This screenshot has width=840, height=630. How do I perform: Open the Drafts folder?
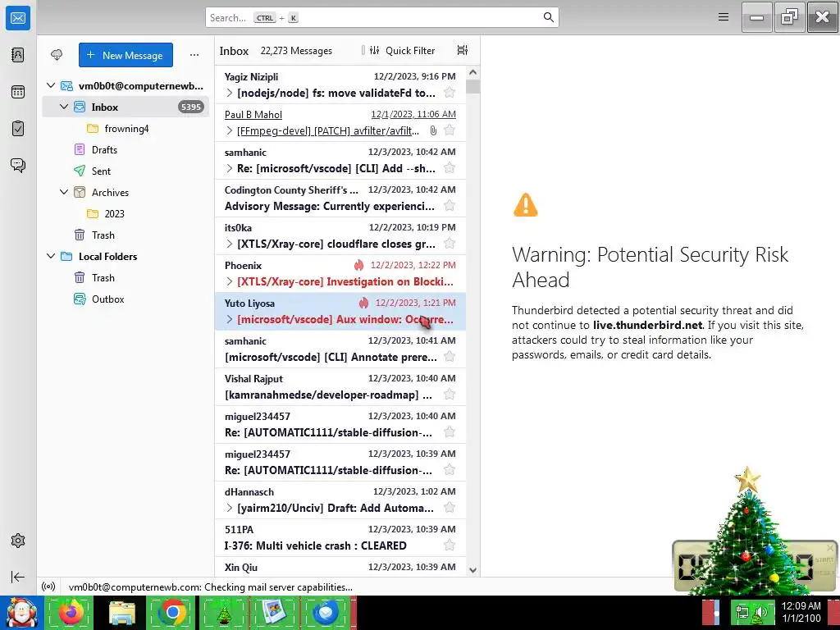coord(126,149)
